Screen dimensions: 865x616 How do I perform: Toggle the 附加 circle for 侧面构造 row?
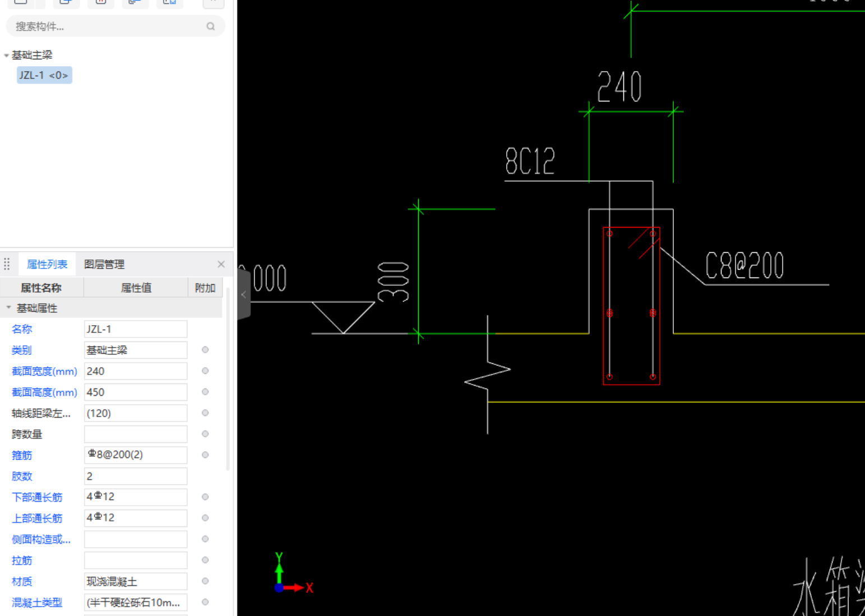point(205,539)
